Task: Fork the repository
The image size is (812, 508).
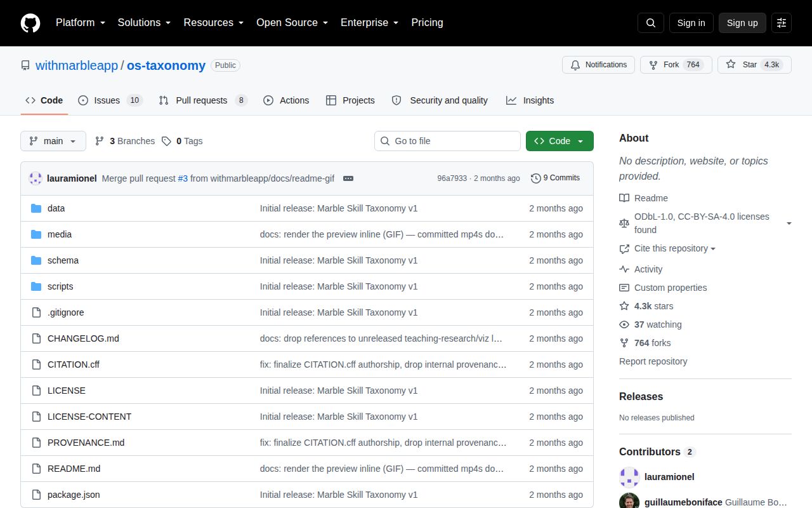Action: 676,65
